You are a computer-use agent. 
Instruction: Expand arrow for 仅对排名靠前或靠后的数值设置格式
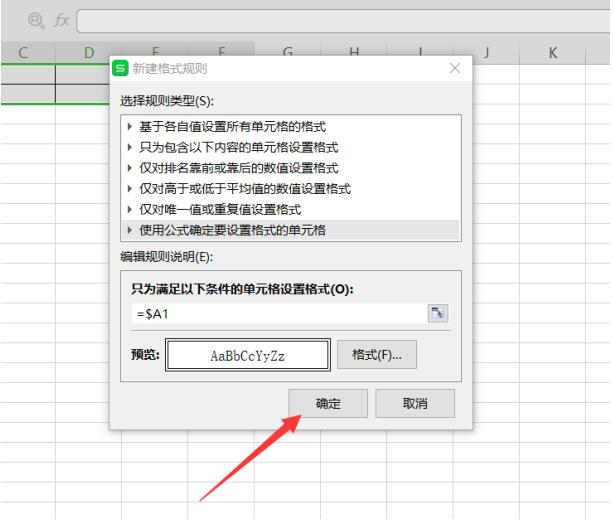point(130,168)
